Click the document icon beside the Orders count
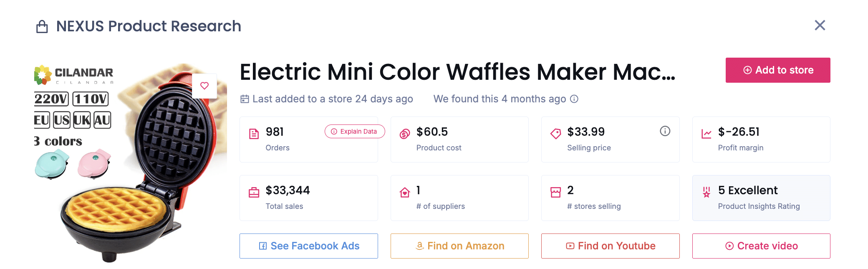This screenshot has height=269, width=868. (x=253, y=133)
